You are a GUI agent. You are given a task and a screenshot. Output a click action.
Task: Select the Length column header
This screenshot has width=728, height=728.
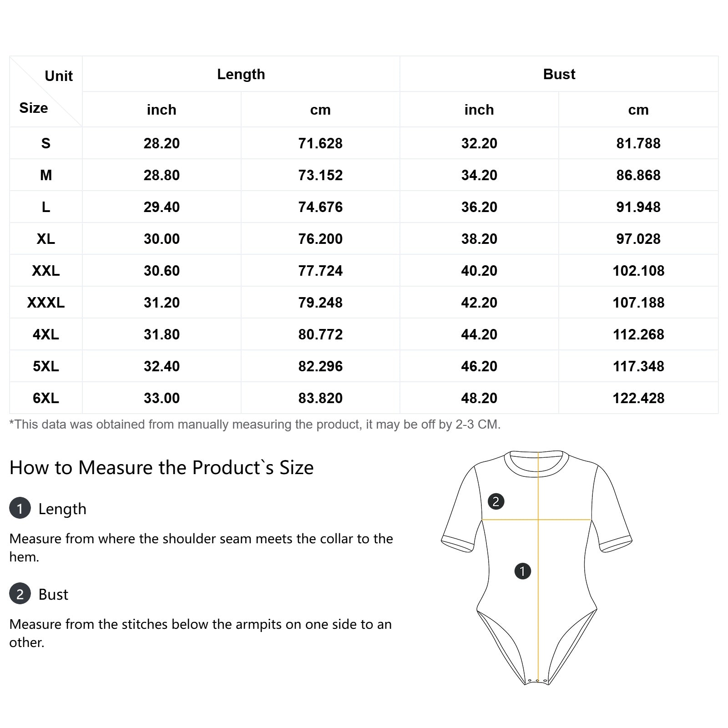click(x=241, y=74)
